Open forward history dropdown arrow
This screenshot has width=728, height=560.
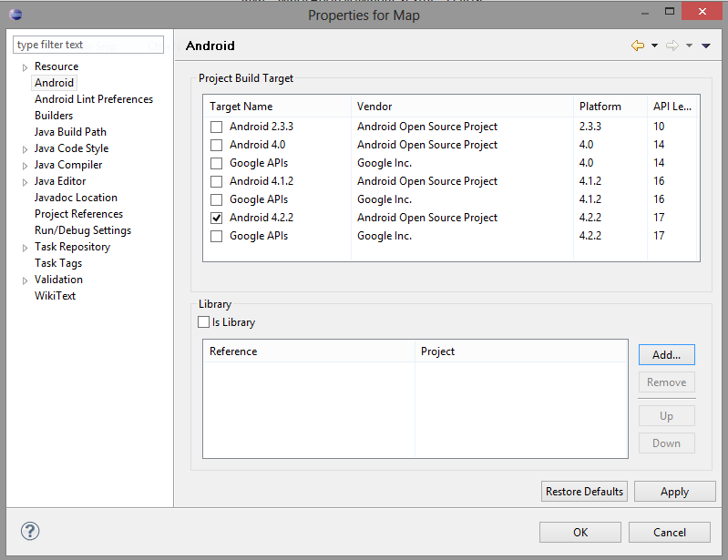tap(690, 46)
